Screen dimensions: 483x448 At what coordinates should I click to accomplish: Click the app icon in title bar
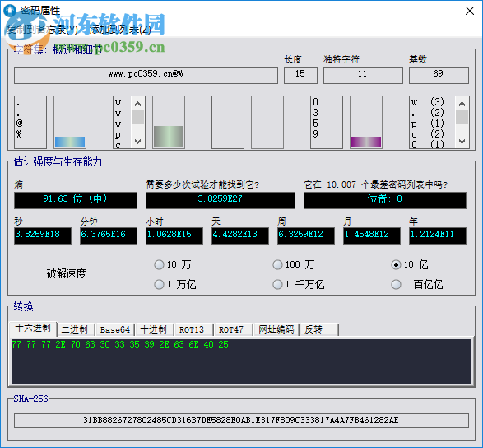tap(10, 11)
